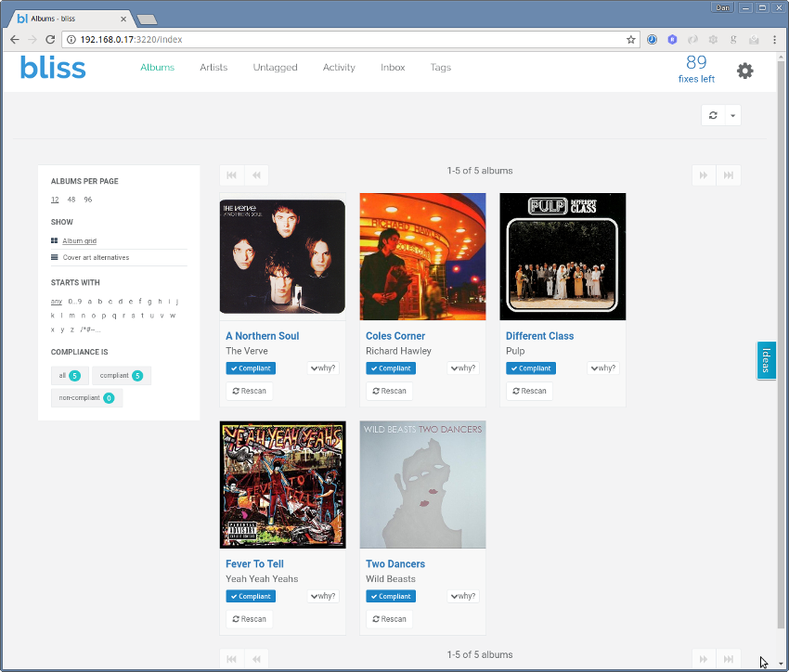Show 96 albums per page
The width and height of the screenshot is (789, 672).
tap(88, 200)
